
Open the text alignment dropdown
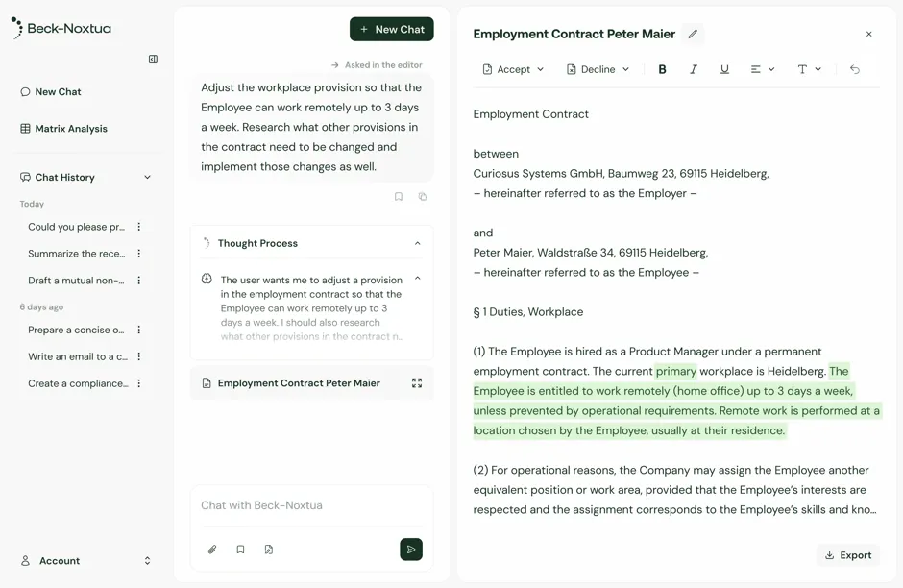click(x=763, y=69)
